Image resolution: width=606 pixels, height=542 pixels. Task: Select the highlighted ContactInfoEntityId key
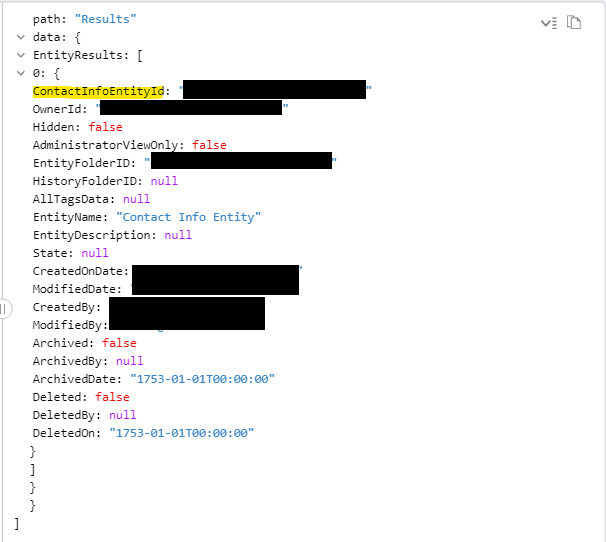(98, 91)
